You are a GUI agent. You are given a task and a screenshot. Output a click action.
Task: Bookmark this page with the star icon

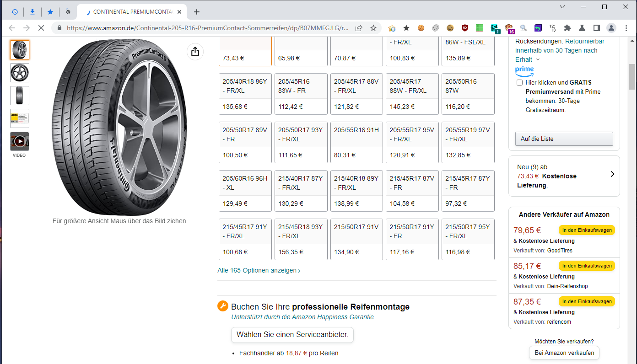click(x=373, y=28)
